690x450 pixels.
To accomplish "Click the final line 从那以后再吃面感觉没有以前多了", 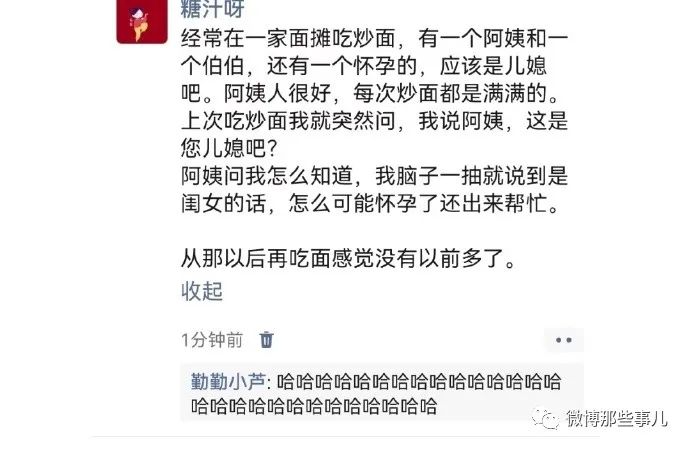I will pyautogui.click(x=349, y=258).
